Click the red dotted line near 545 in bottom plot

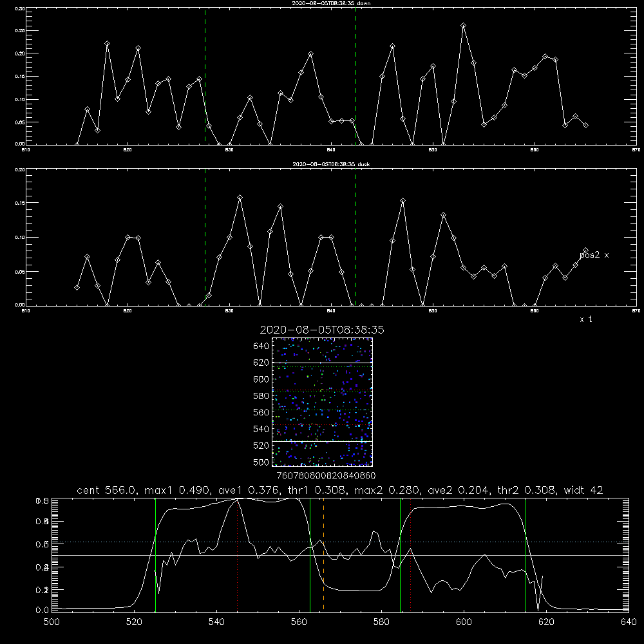[x=238, y=554]
